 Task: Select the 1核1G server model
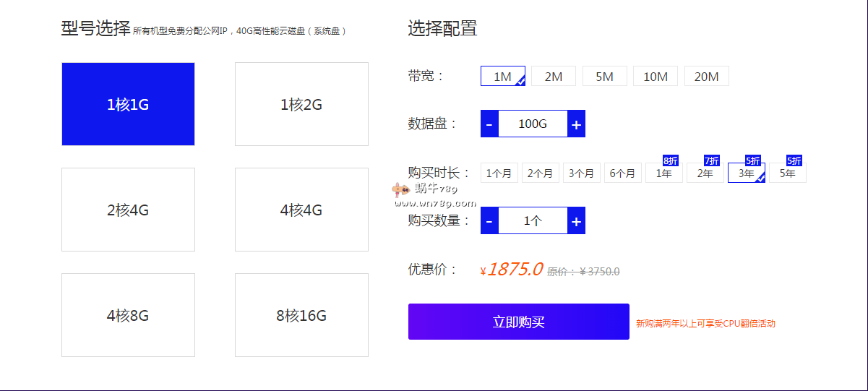click(x=128, y=104)
